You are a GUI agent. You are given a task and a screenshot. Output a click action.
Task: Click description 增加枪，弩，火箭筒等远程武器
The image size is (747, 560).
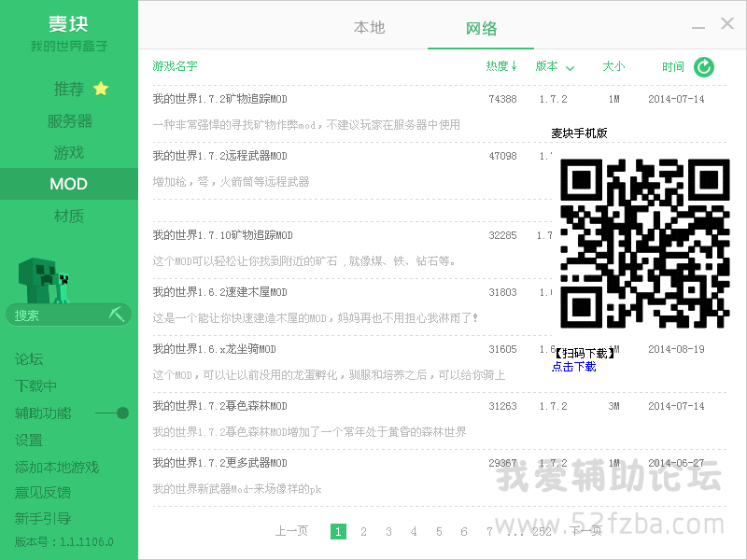coord(231,181)
